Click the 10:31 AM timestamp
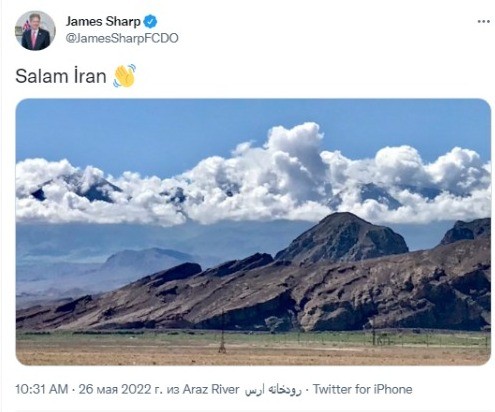This screenshot has width=495, height=412. (x=42, y=389)
